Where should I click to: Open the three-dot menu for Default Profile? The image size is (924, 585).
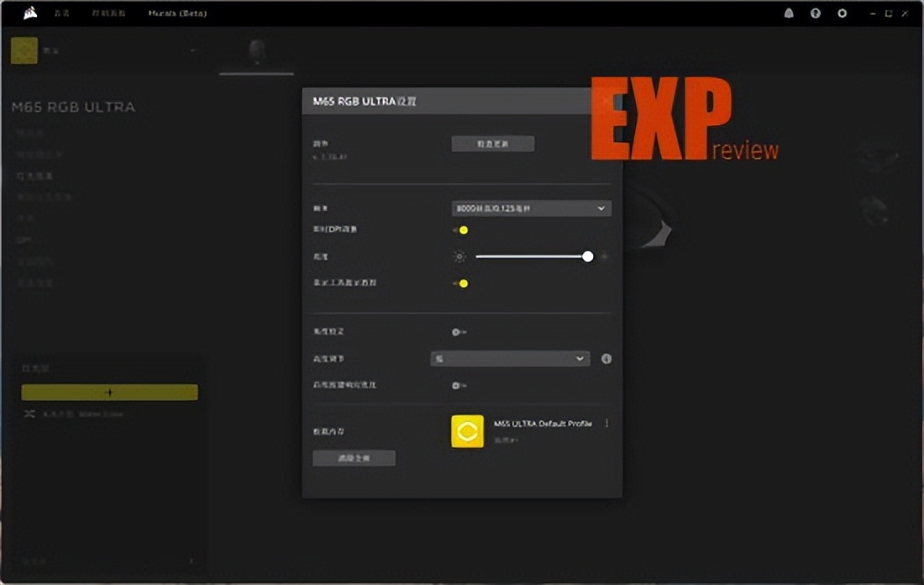606,424
